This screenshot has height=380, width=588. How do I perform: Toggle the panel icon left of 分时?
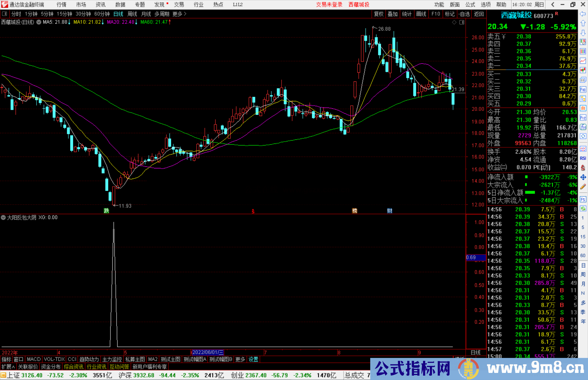pos(4,14)
